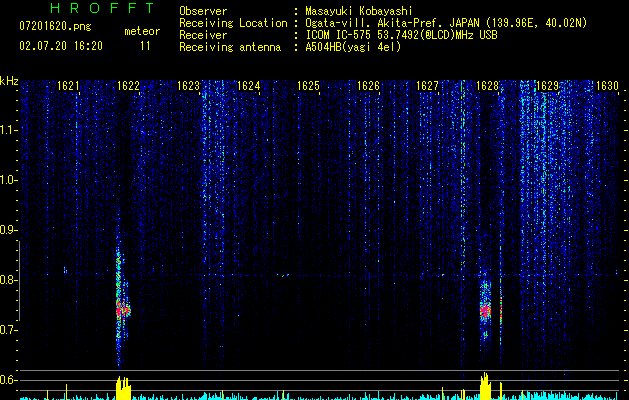
Task: Click time marker 1623
Action: click(188, 85)
